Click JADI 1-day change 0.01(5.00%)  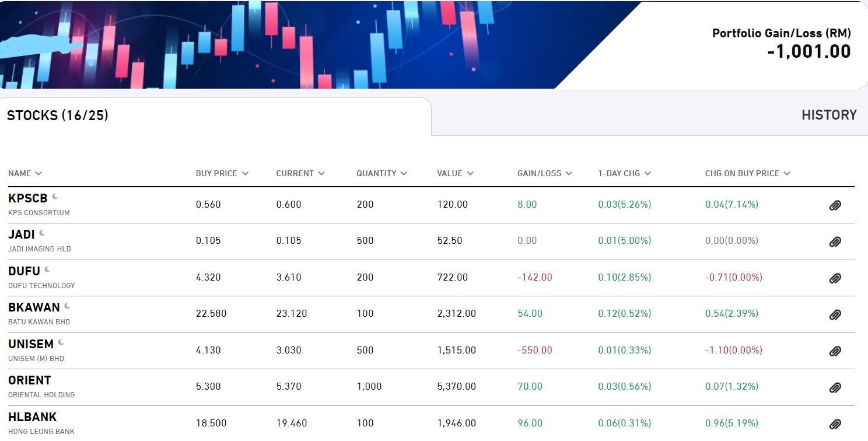pyautogui.click(x=625, y=240)
